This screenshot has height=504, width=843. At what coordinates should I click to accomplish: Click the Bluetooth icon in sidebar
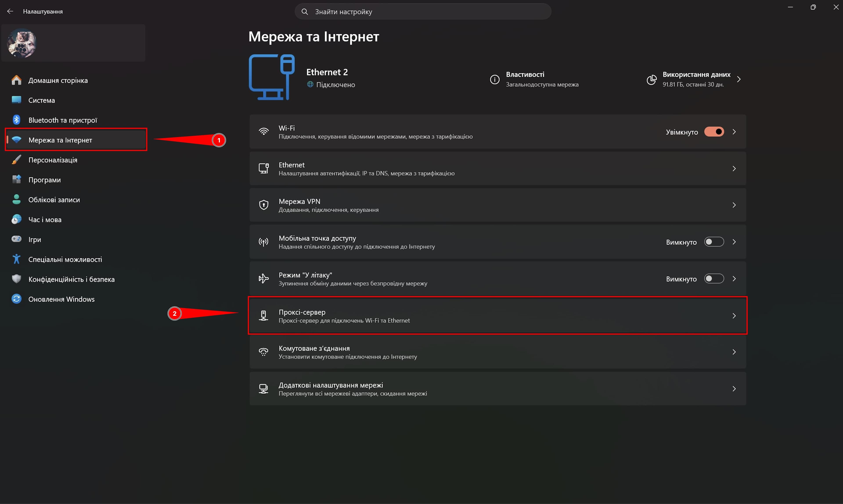16,120
